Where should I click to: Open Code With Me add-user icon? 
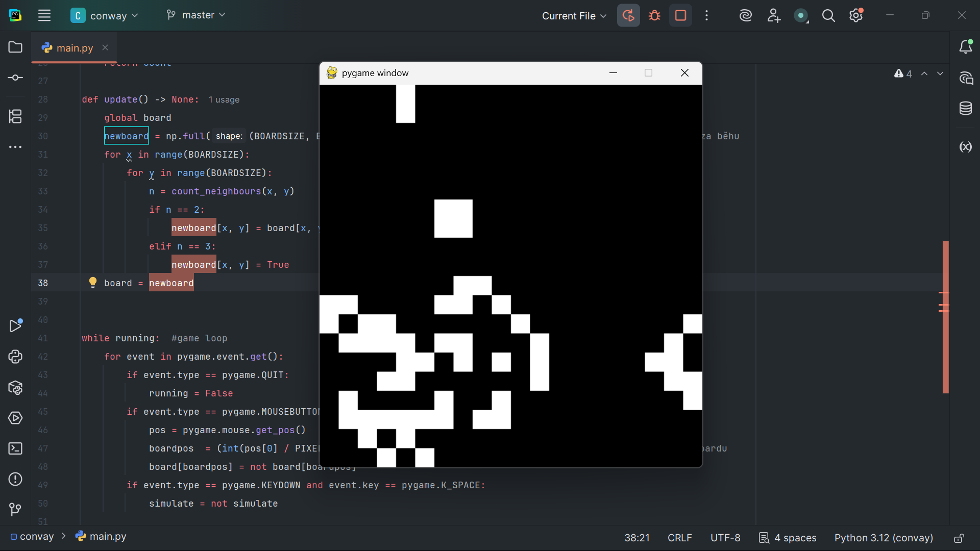[x=774, y=15]
